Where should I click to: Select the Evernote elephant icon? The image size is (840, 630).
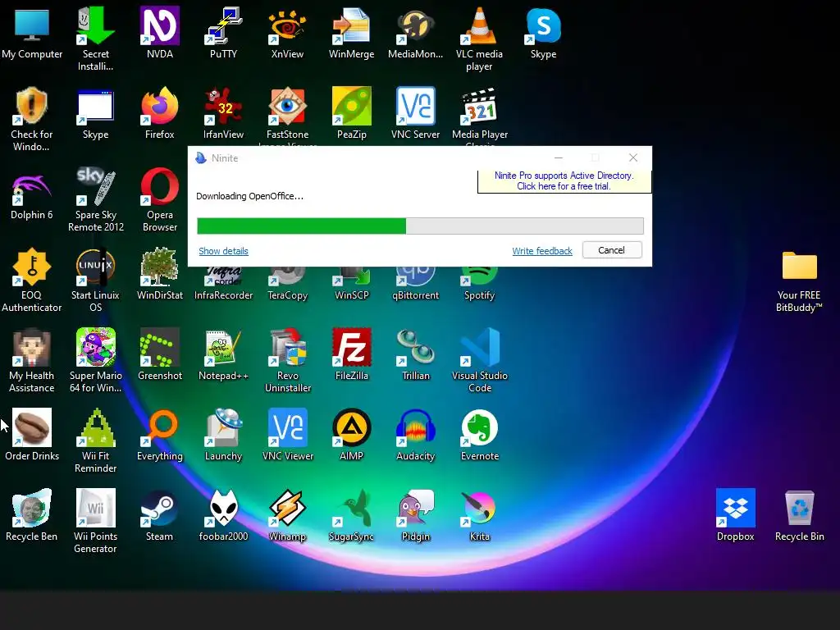[x=479, y=427]
